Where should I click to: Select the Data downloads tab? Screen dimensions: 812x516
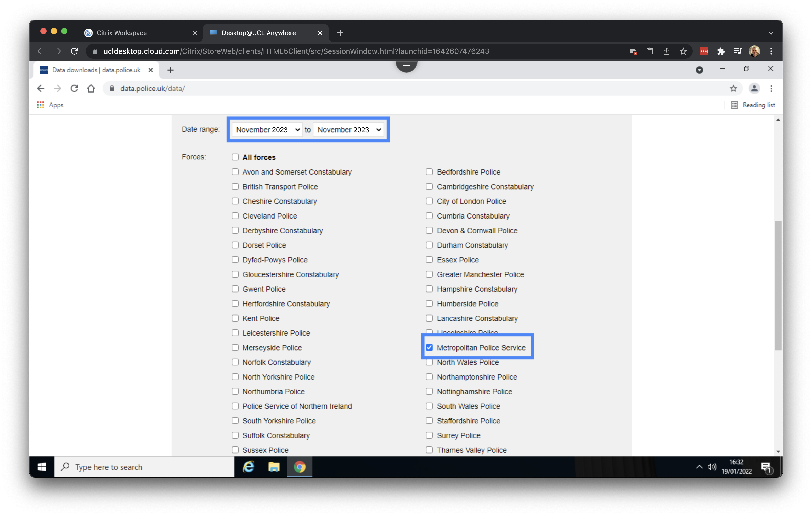[x=96, y=70]
